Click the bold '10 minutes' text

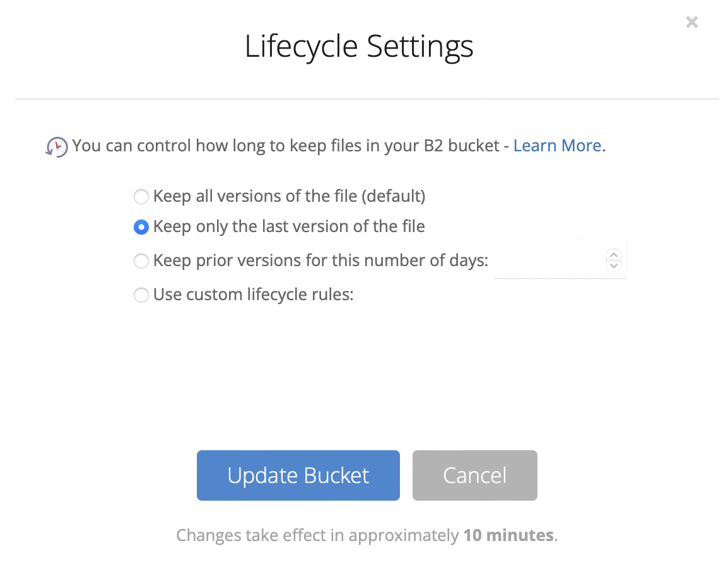coord(508,535)
